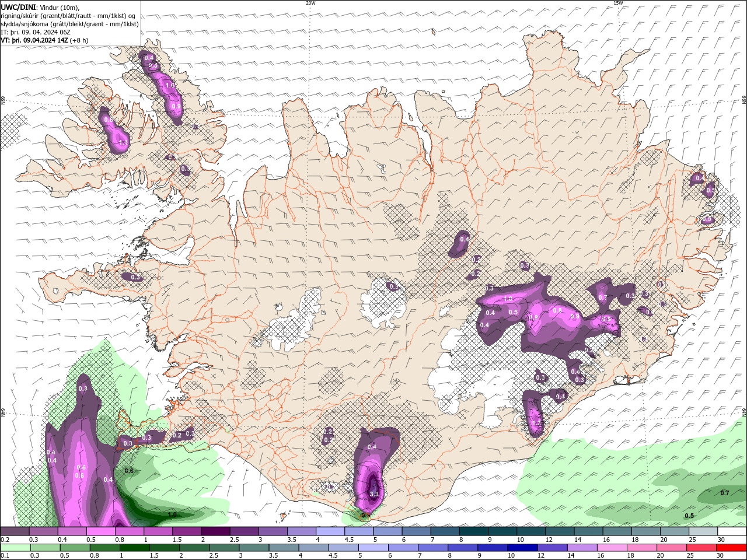Pick lower legend swatch between 25 and 30
Image resolution: width=747 pixels, height=560 pixels.
click(701, 548)
